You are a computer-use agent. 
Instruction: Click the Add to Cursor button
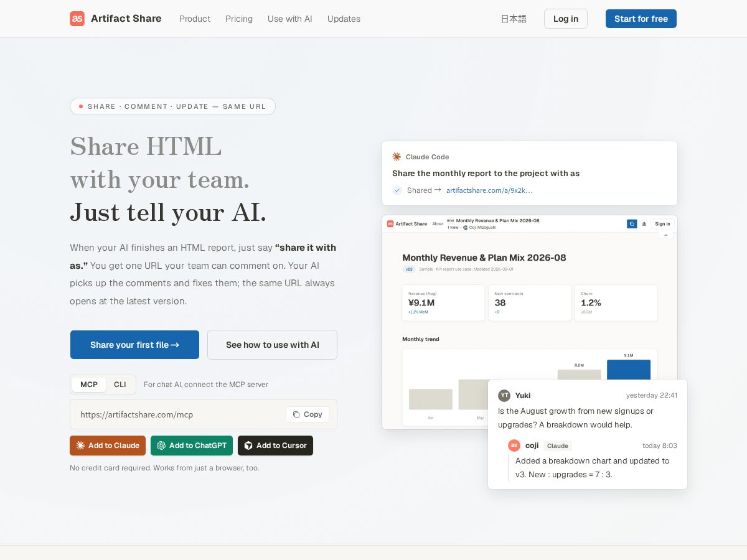275,446
